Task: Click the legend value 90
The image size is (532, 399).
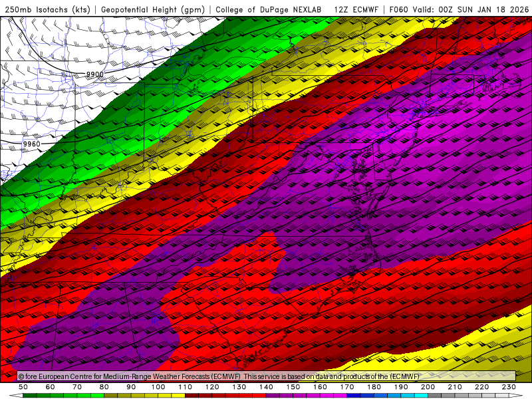Action: pos(131,387)
